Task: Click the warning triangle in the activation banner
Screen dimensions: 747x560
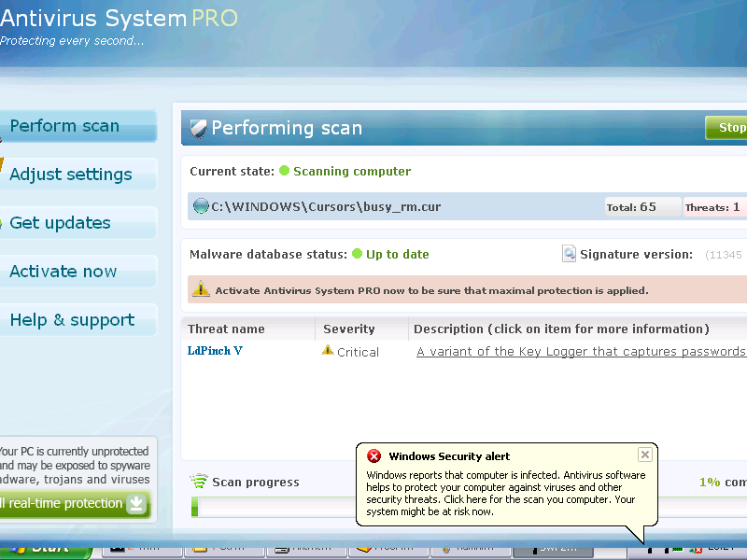Action: (201, 290)
